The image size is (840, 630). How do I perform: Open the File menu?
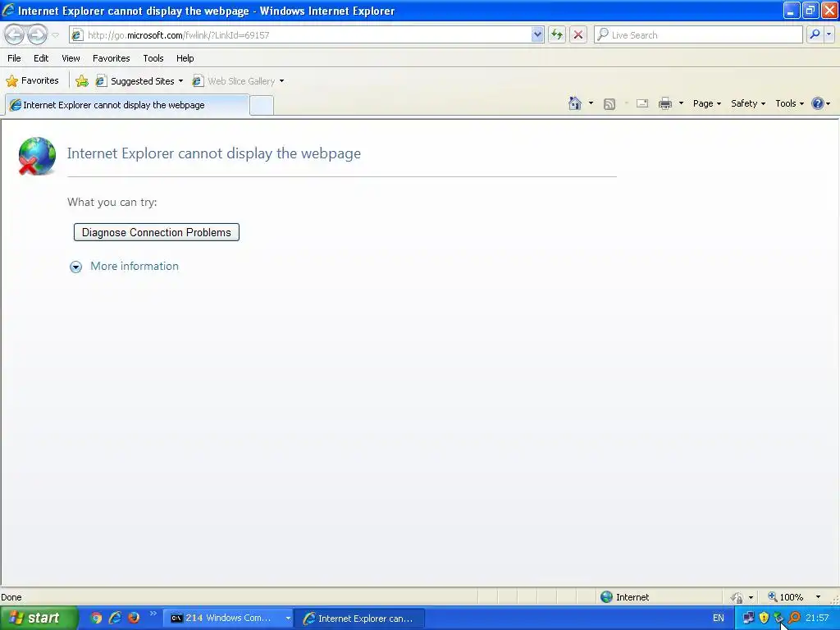pos(14,58)
